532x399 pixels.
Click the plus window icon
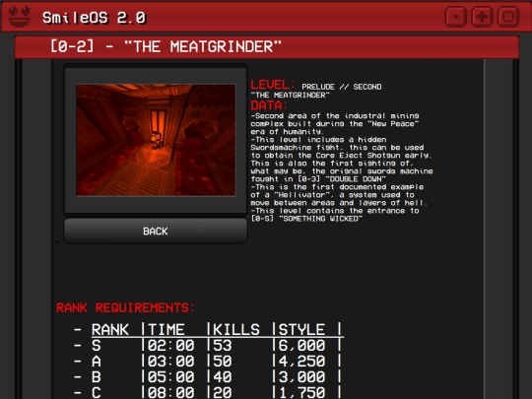482,17
